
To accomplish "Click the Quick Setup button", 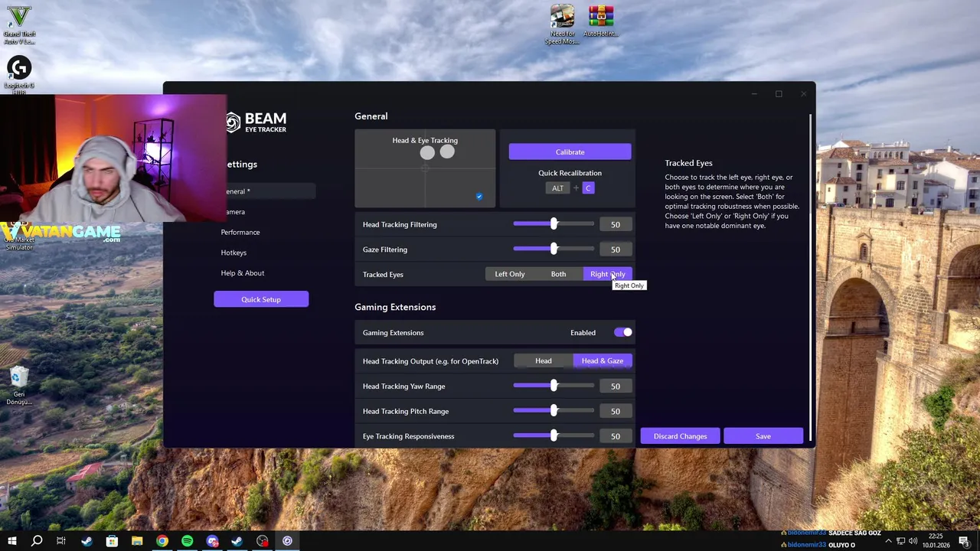I will [x=261, y=299].
